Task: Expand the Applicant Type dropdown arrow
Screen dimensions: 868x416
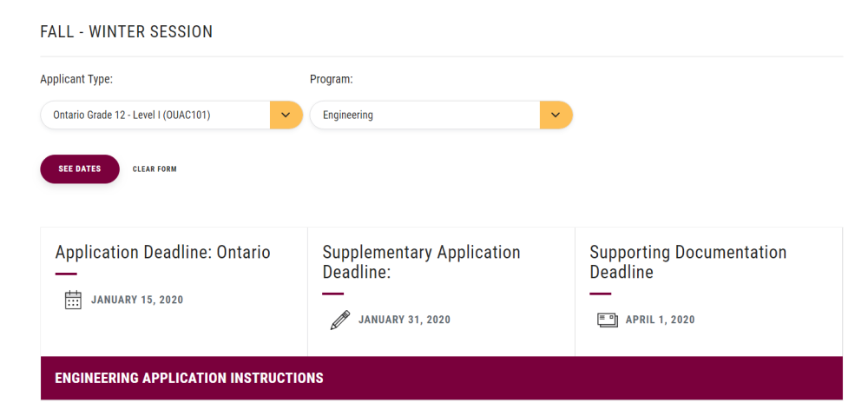Action: click(286, 116)
